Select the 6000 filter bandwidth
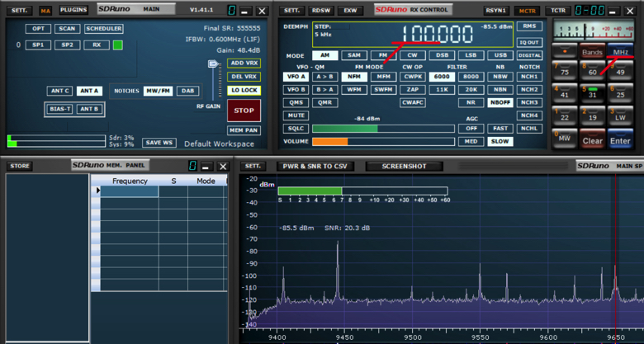Image resolution: width=644 pixels, height=344 pixels. pos(442,77)
